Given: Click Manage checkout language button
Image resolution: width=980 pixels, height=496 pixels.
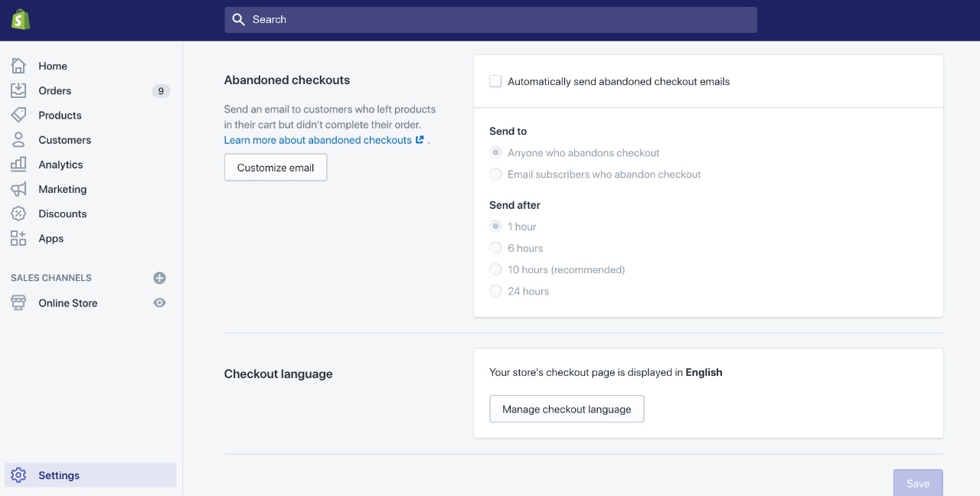Looking at the screenshot, I should point(567,409).
